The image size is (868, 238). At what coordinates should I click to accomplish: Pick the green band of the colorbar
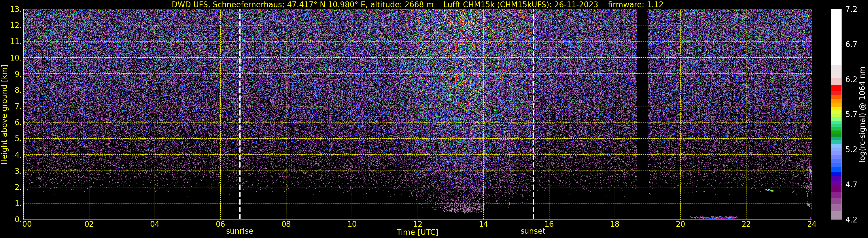836,133
